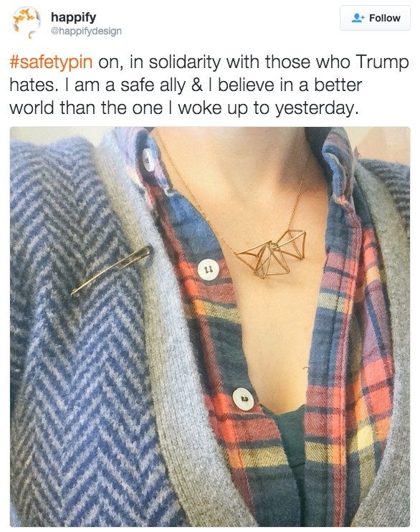420x532 pixels.
Task: Click the word yesterday ending the tweet
Action: tap(316, 108)
